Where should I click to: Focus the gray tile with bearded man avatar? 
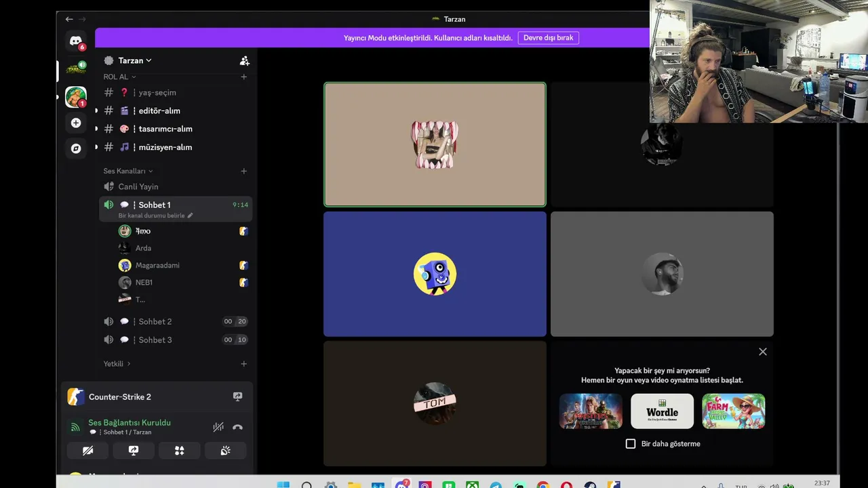click(x=662, y=274)
